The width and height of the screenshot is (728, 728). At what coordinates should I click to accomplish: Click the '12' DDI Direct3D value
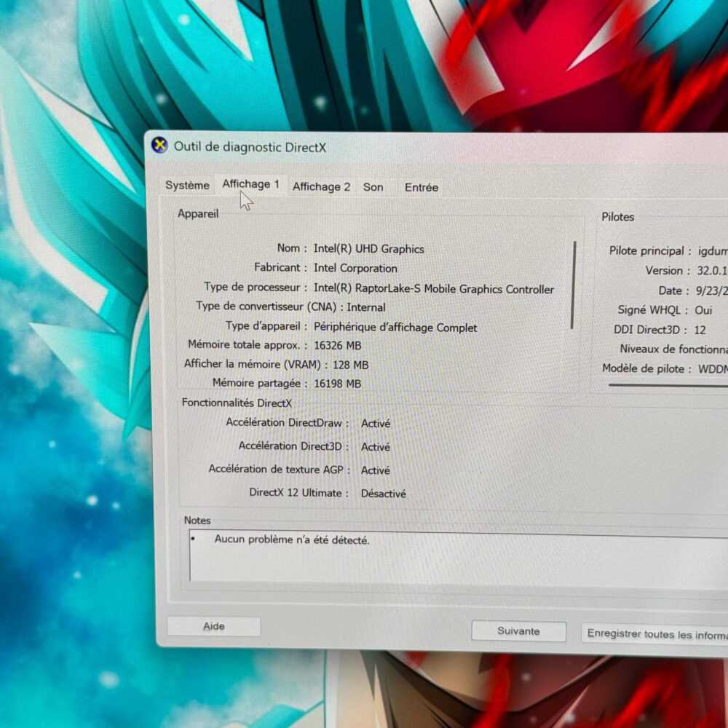[700, 330]
